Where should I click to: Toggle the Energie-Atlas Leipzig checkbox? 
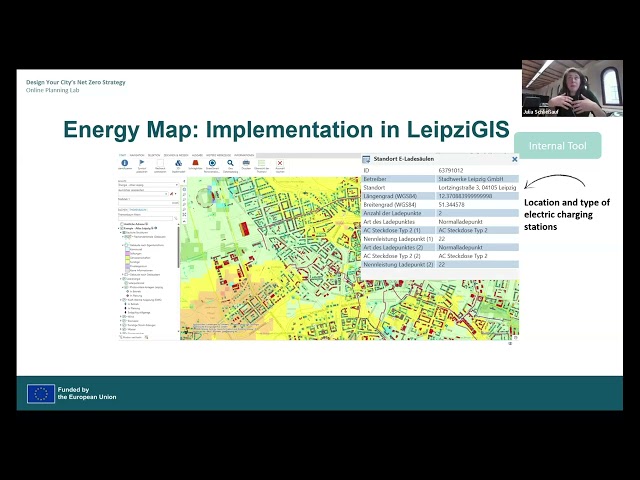click(x=122, y=228)
